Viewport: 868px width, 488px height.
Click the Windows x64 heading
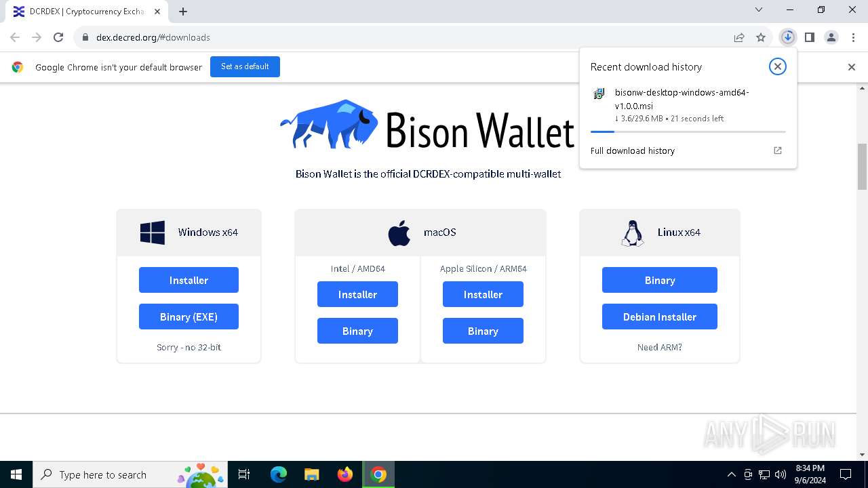(208, 232)
